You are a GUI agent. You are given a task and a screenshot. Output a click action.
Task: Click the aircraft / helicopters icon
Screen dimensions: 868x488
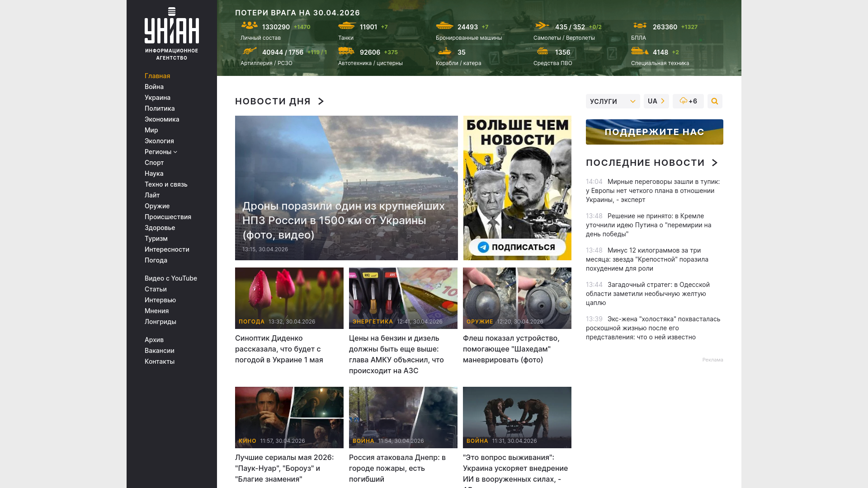click(x=542, y=26)
